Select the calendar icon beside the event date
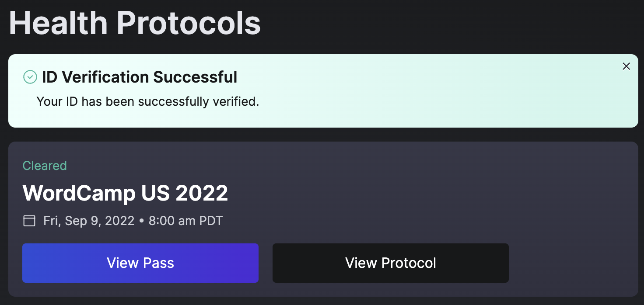Screen dimensions: 644x305 click(x=28, y=221)
